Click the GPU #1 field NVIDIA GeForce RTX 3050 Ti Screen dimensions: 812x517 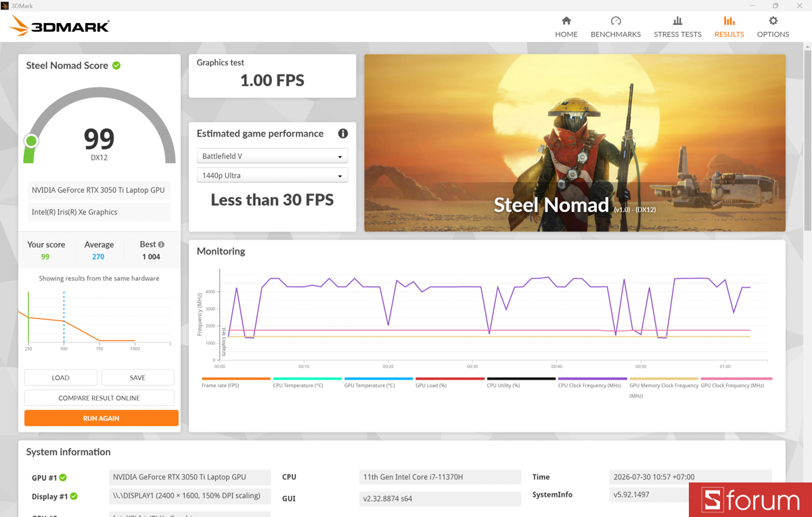coord(189,477)
